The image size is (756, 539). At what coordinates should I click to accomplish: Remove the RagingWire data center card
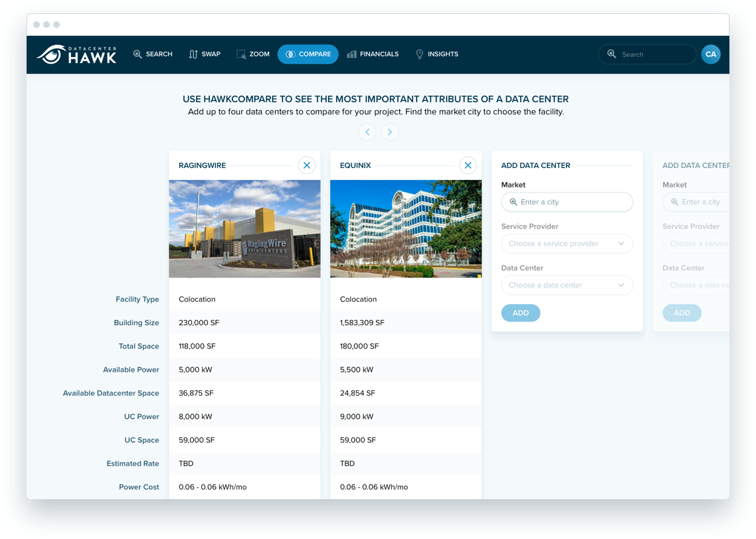coord(307,165)
